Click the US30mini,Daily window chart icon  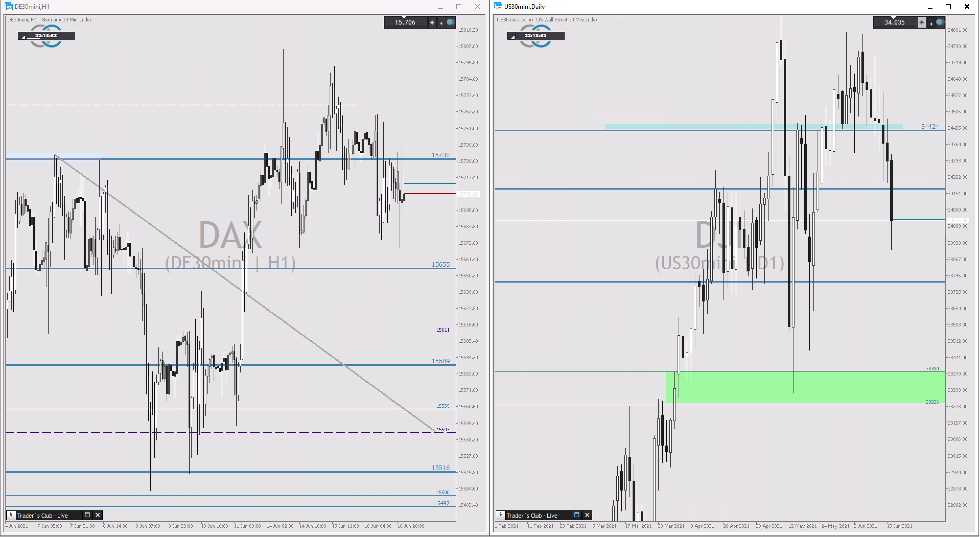(498, 6)
